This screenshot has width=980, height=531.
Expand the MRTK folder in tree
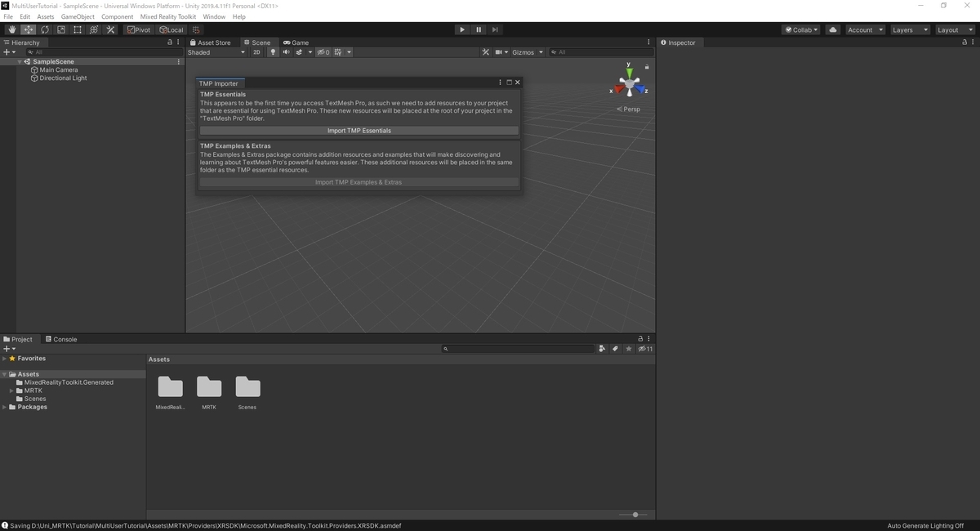11,390
